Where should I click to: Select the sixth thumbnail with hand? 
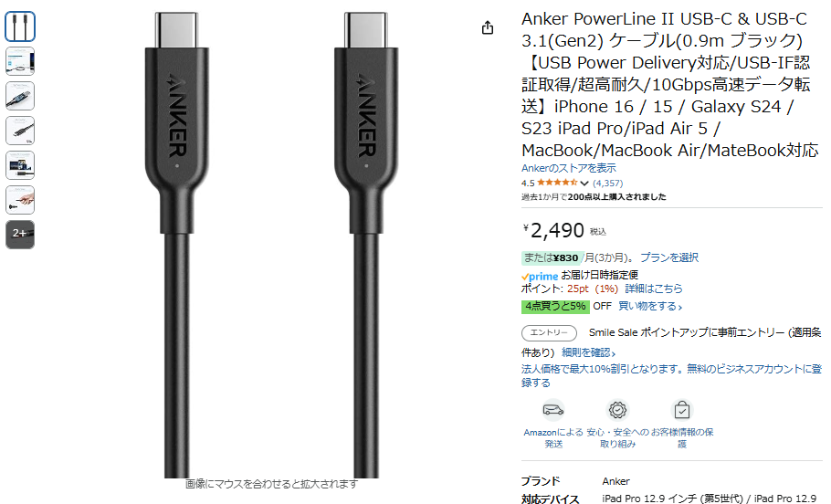coord(20,200)
